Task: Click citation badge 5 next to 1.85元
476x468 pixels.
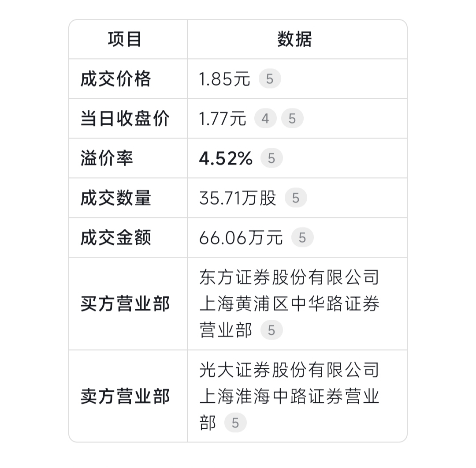Action: coord(270,79)
